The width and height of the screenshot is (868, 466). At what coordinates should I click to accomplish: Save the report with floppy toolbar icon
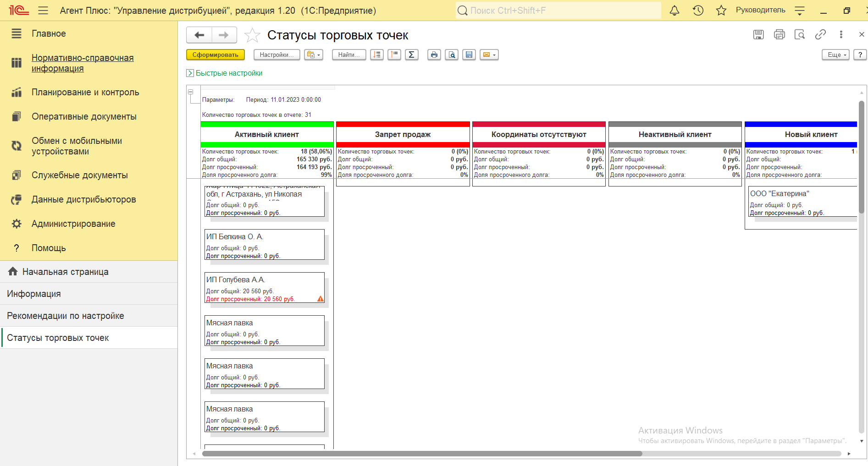pos(469,55)
